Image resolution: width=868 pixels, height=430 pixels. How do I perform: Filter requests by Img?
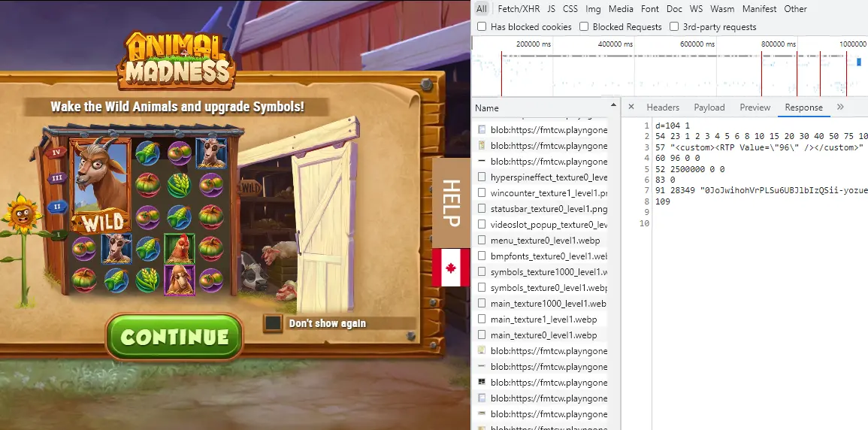pyautogui.click(x=593, y=9)
